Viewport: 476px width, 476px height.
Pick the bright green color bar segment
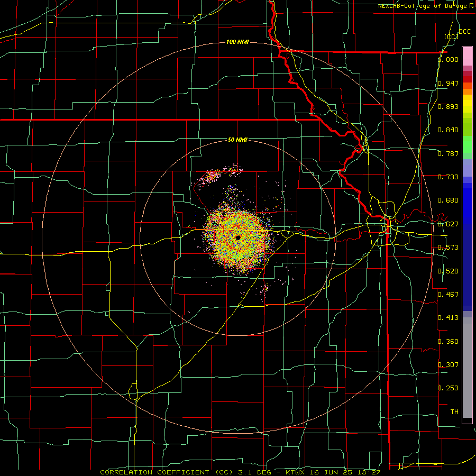click(467, 144)
